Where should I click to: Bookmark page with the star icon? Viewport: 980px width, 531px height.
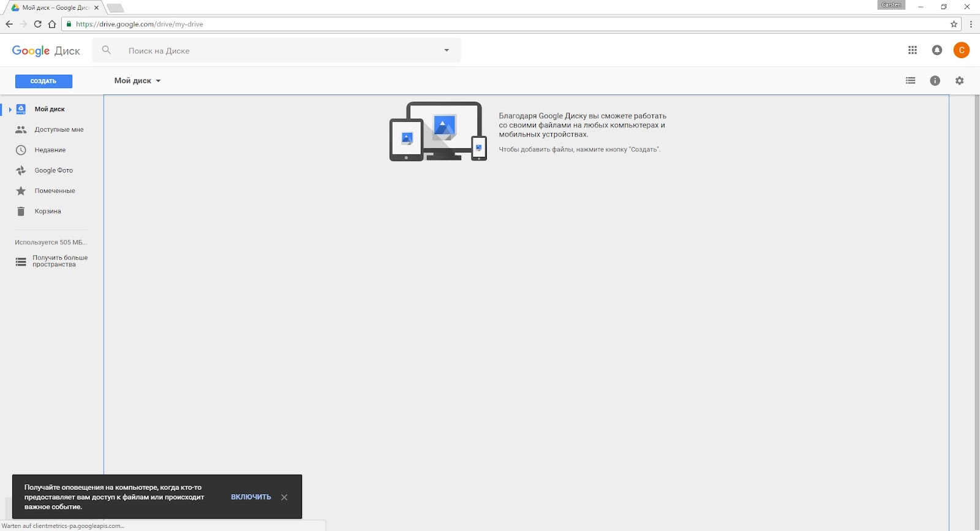coord(954,24)
